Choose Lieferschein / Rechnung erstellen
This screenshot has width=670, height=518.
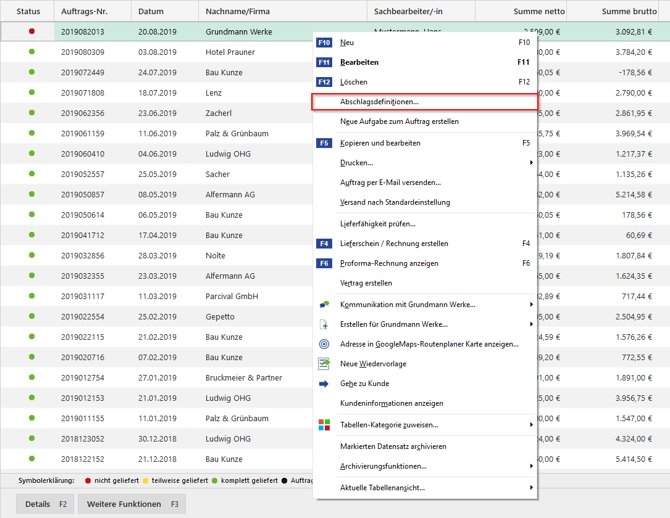pyautogui.click(x=425, y=244)
